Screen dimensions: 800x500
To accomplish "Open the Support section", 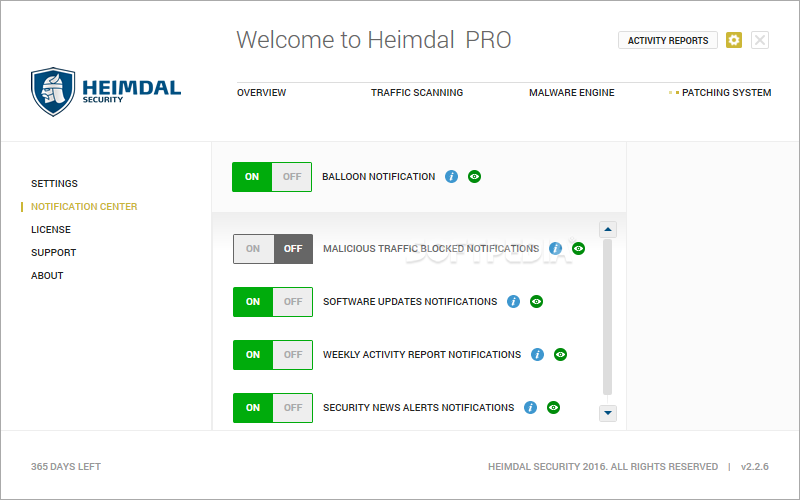I will pyautogui.click(x=53, y=253).
